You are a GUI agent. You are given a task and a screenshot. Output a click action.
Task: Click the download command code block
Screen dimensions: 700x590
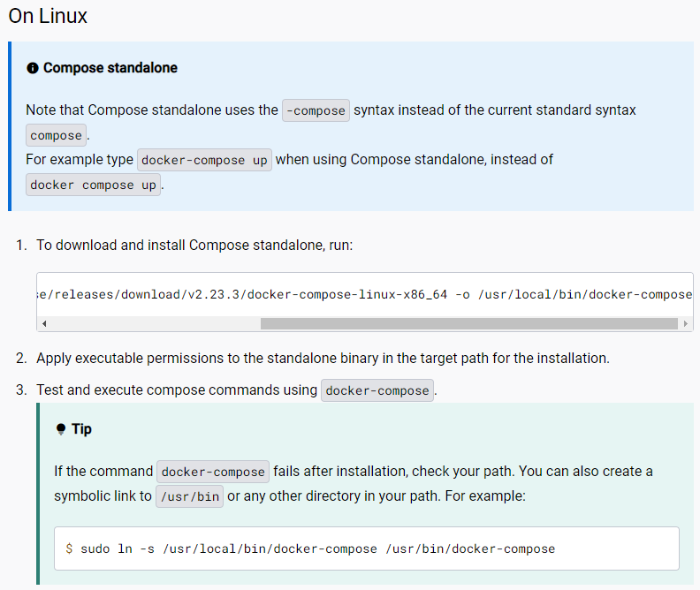point(364,294)
